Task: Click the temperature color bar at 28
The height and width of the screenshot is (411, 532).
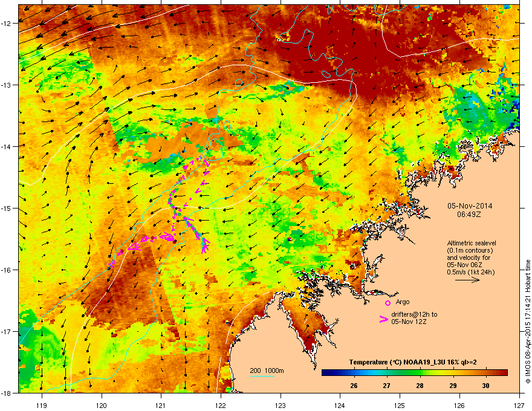Action: tap(420, 373)
